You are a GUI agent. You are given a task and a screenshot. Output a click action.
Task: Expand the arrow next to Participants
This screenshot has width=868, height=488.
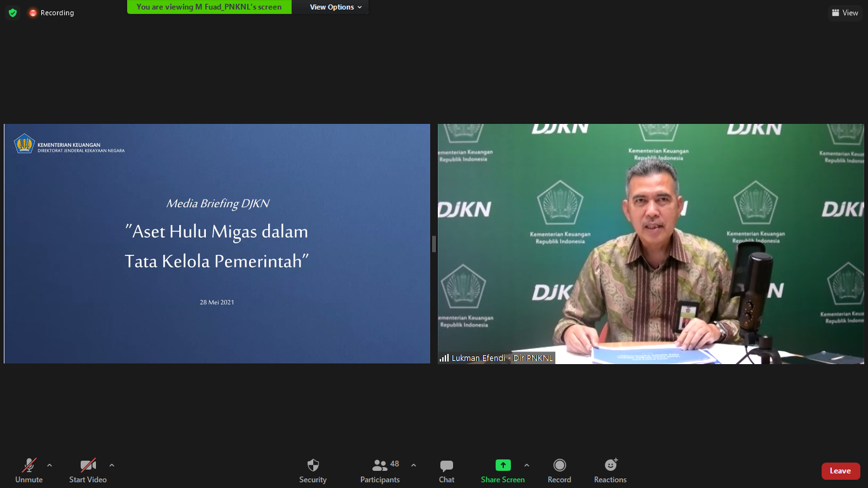coord(414,465)
